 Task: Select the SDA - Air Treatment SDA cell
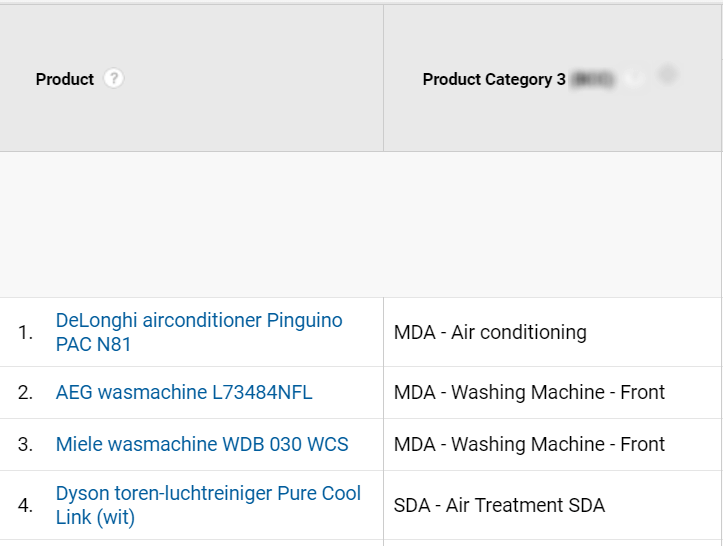[x=499, y=505]
